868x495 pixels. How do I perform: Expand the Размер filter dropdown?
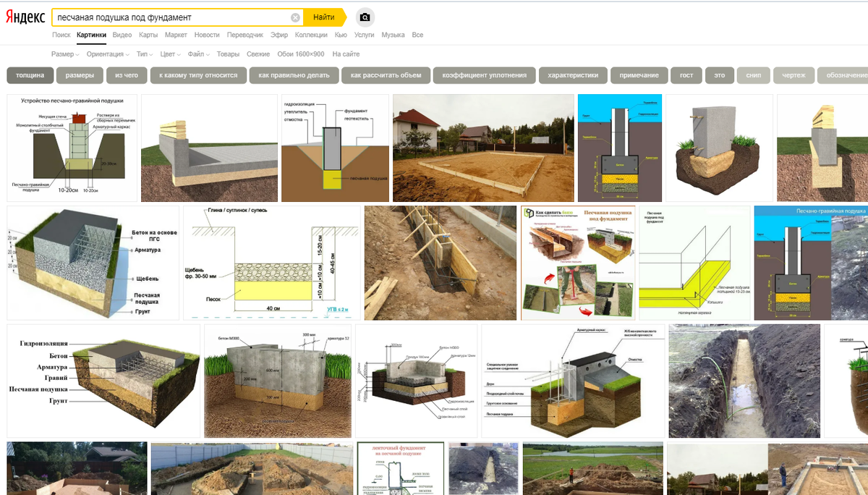pos(65,54)
